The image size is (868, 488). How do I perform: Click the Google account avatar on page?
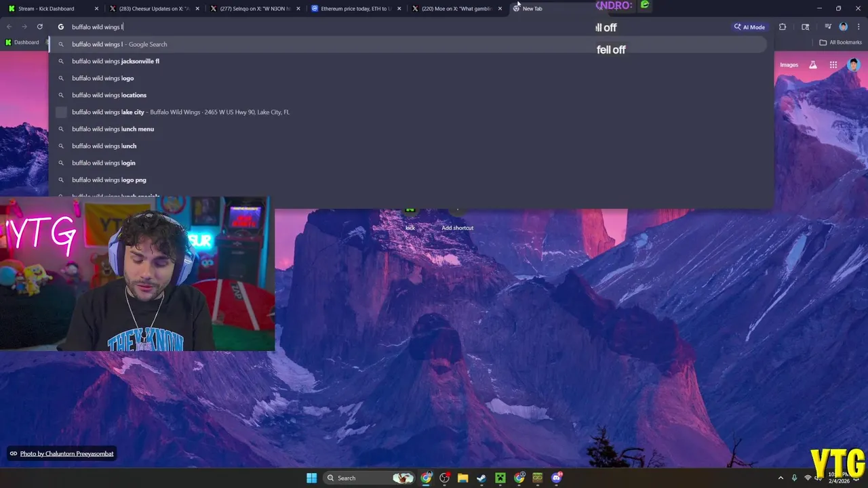[853, 65]
